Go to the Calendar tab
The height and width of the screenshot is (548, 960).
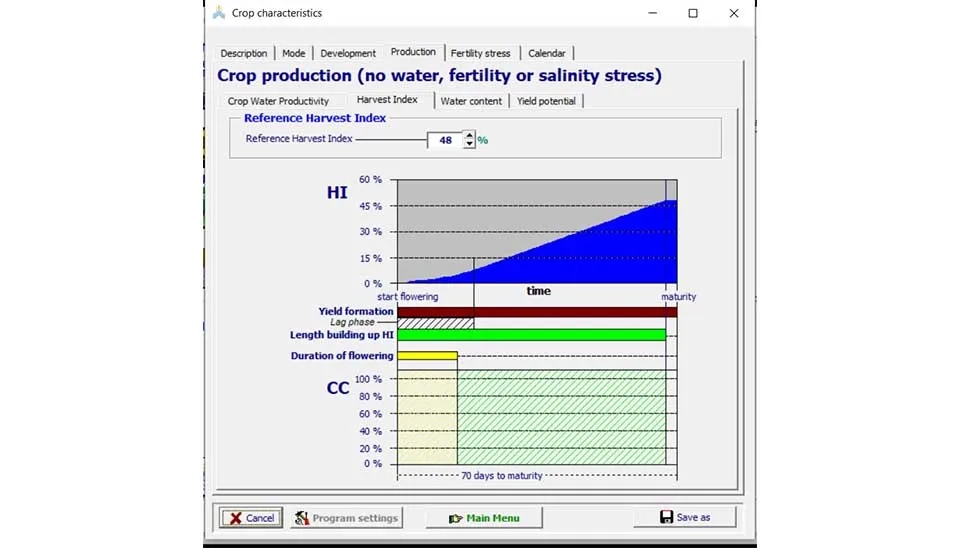click(x=546, y=53)
